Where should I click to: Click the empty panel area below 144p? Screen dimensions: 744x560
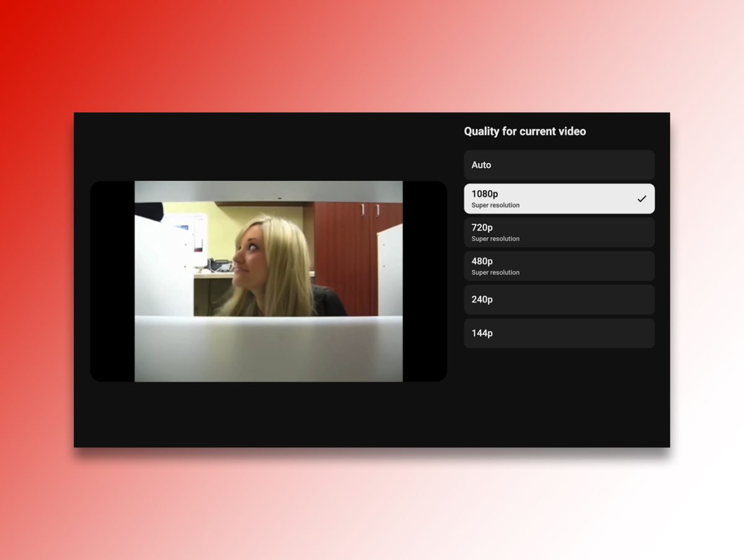559,396
